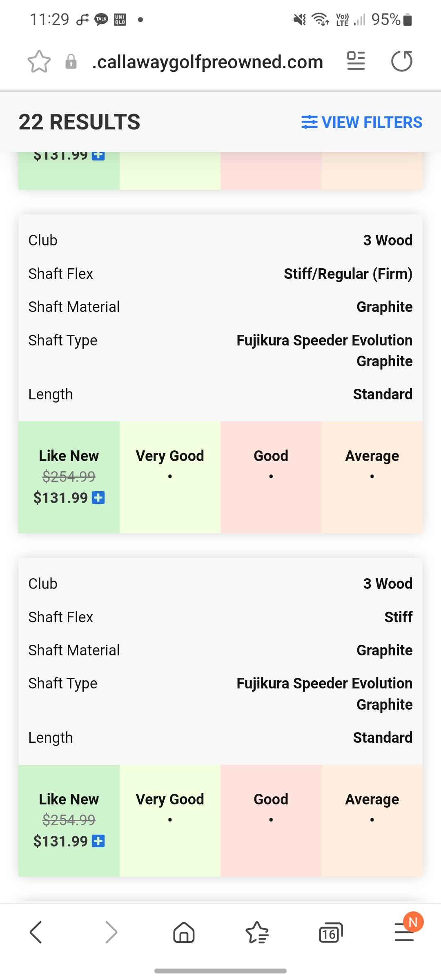Reload the page with refresh icon

click(402, 61)
